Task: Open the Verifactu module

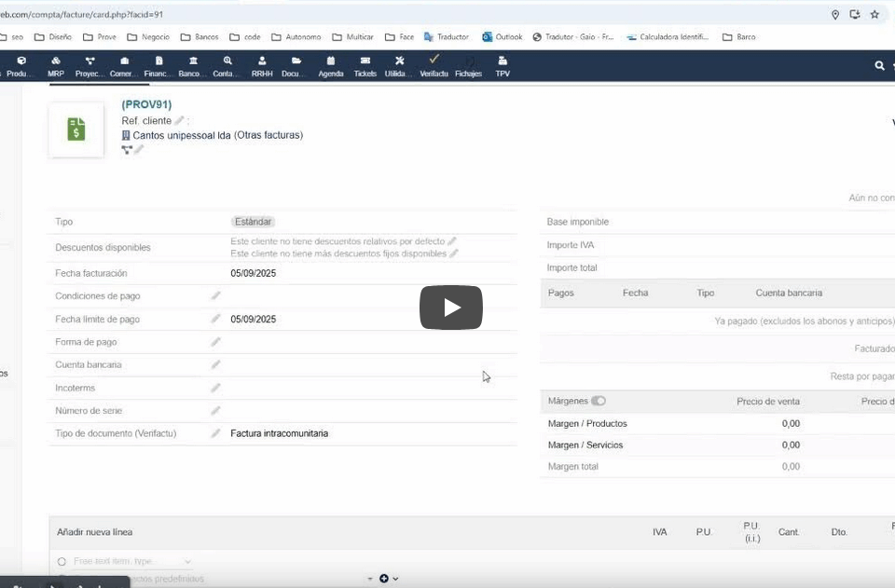Action: click(434, 66)
